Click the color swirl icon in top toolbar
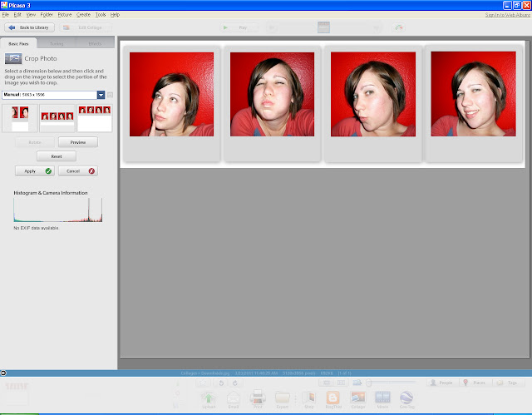The width and height of the screenshot is (532, 415). (x=399, y=27)
